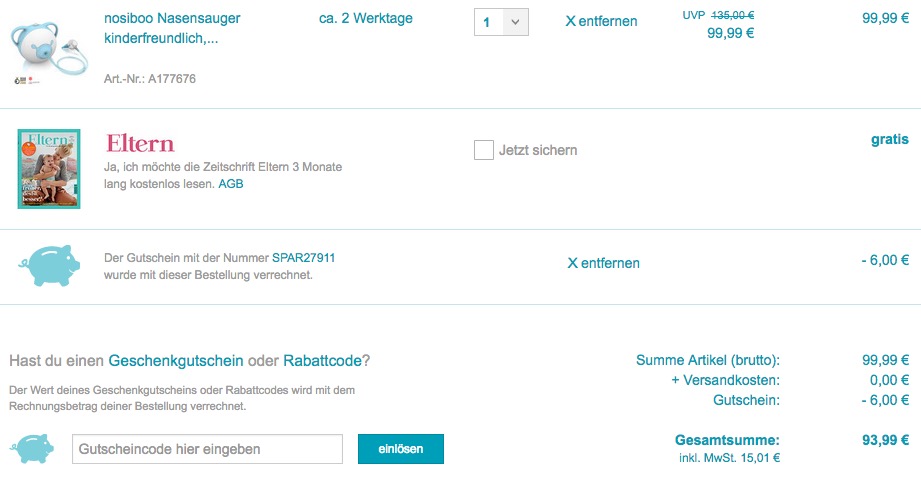Click the article number A177676
The height and width of the screenshot is (483, 921).
150,78
